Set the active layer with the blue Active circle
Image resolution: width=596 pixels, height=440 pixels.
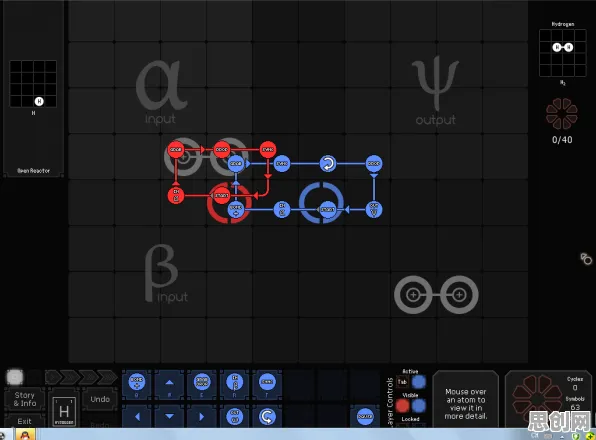[419, 382]
